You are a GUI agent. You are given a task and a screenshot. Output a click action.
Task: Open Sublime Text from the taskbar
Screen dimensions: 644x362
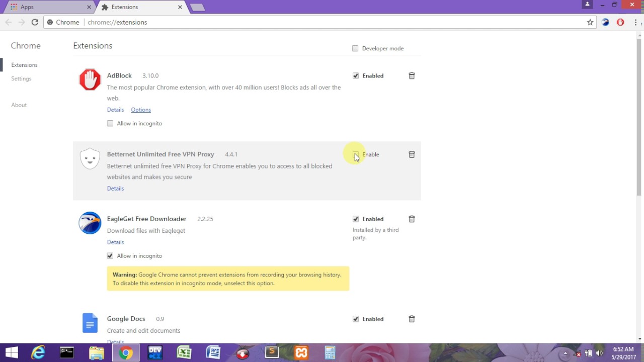(x=272, y=352)
